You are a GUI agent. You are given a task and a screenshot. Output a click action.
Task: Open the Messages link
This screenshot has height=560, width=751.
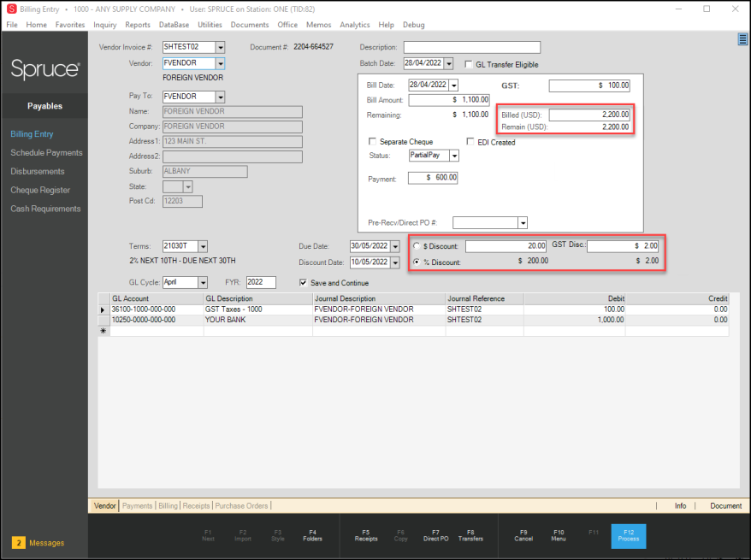pyautogui.click(x=46, y=543)
